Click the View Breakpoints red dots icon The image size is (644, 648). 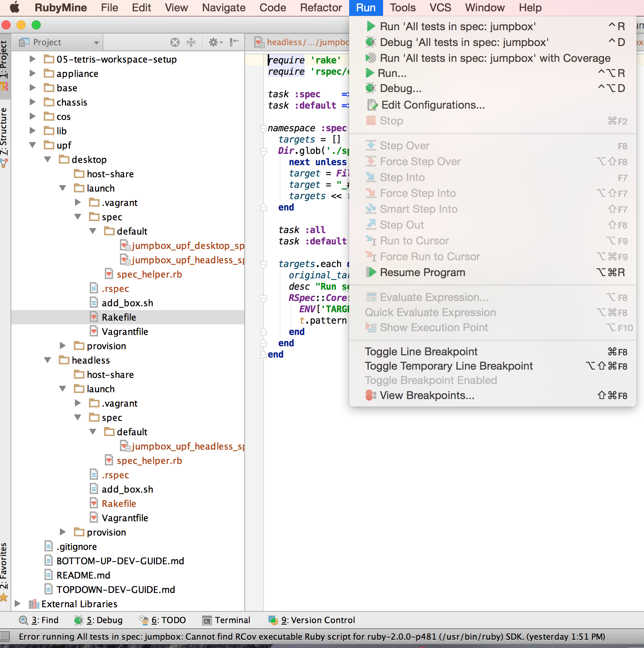point(371,395)
